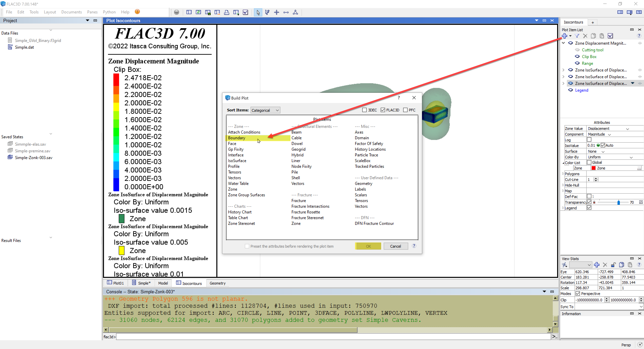The height and width of the screenshot is (349, 644).
Task: Open the Tools menu
Action: click(x=34, y=12)
